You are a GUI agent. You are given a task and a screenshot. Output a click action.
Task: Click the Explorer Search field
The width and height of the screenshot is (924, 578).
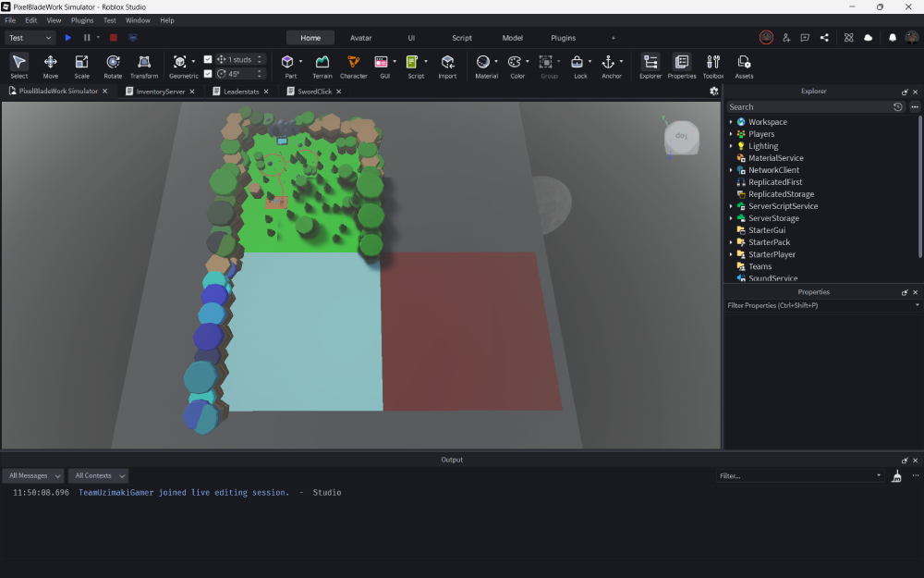(x=808, y=106)
